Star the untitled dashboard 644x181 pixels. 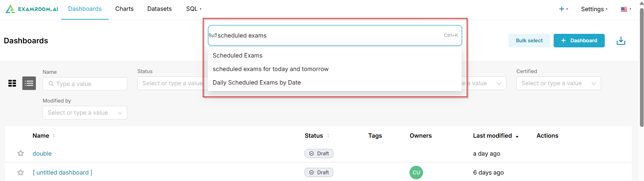click(x=21, y=173)
